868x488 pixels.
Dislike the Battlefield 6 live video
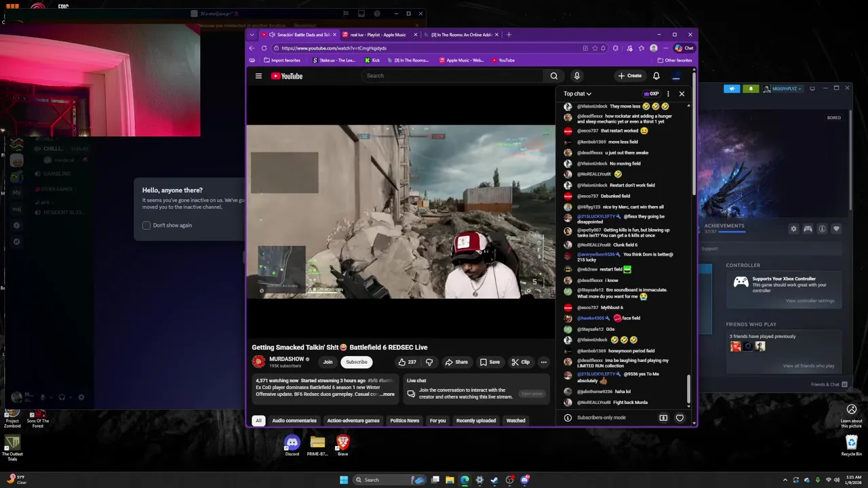[x=429, y=362]
